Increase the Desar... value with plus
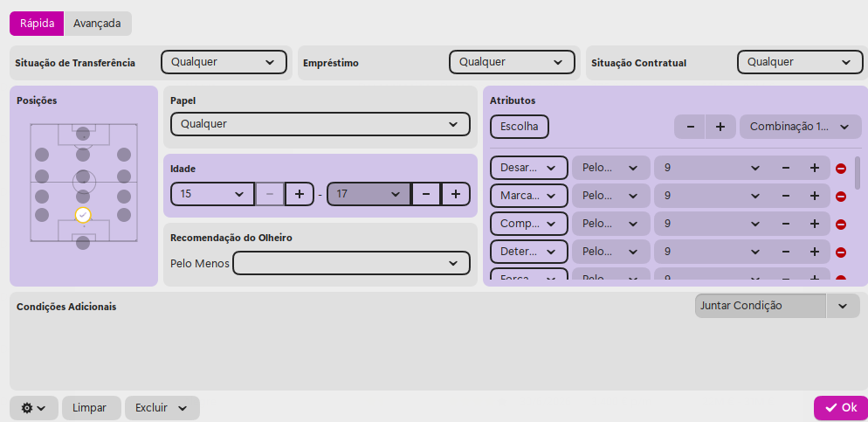Screen dimensions: 868x422 (x=815, y=168)
